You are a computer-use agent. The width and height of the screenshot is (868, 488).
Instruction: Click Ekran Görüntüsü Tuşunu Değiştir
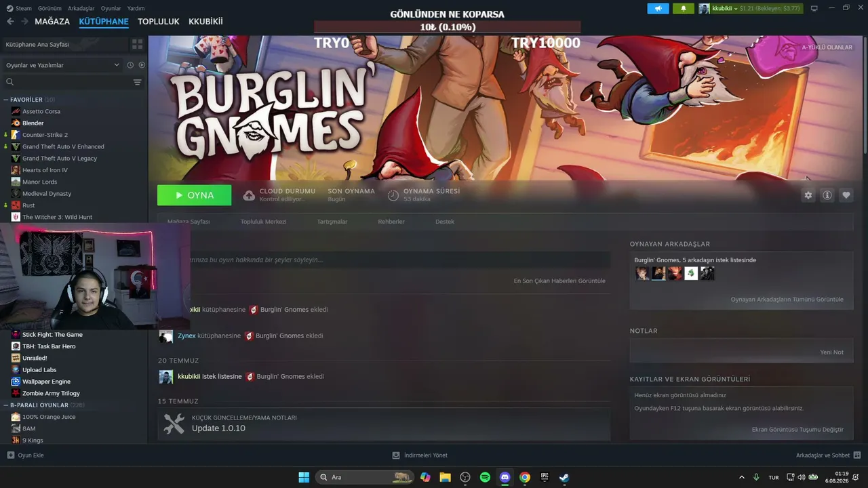pos(797,429)
